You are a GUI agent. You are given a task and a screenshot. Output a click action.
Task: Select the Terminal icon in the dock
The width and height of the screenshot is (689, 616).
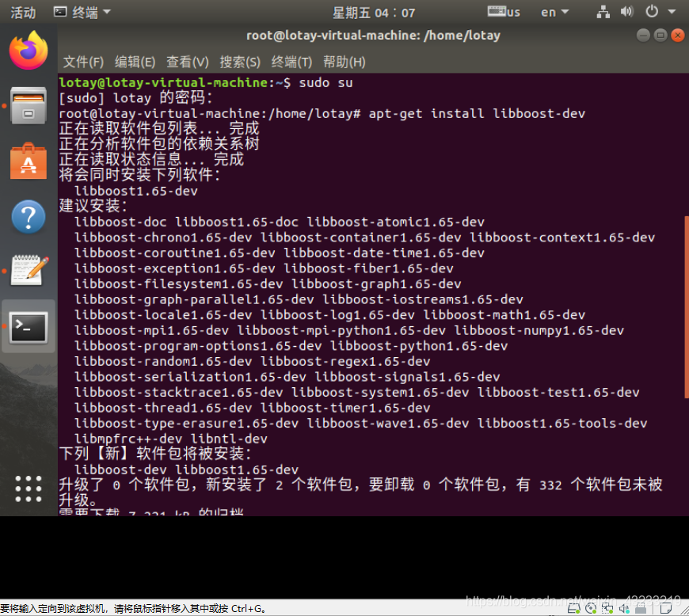click(29, 327)
